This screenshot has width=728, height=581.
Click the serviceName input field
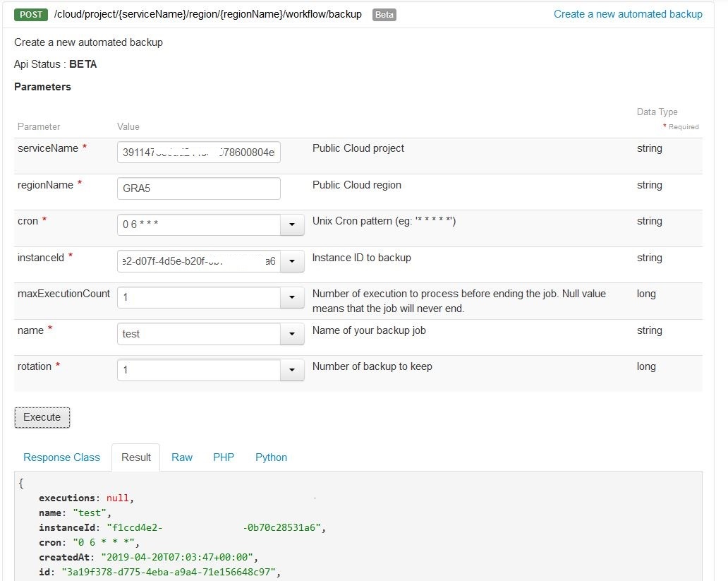pyautogui.click(x=199, y=152)
